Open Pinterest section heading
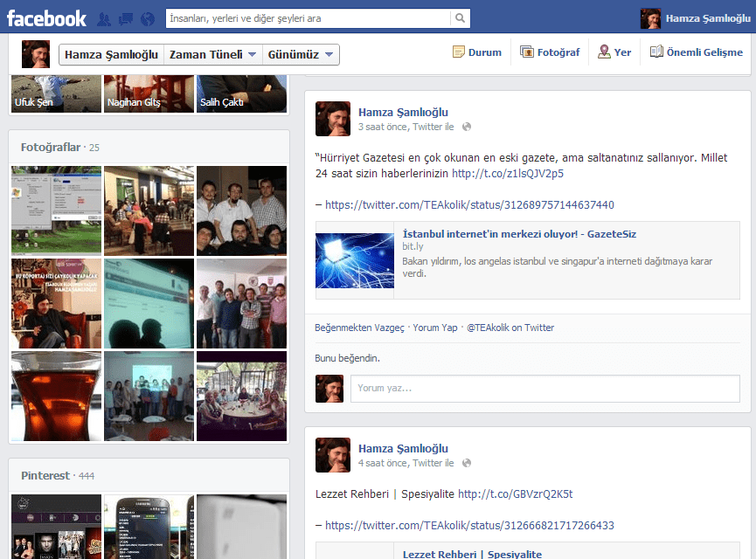 [x=45, y=476]
